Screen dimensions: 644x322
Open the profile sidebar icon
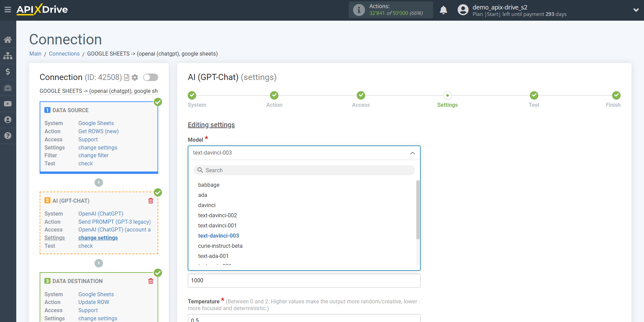pos(8,120)
